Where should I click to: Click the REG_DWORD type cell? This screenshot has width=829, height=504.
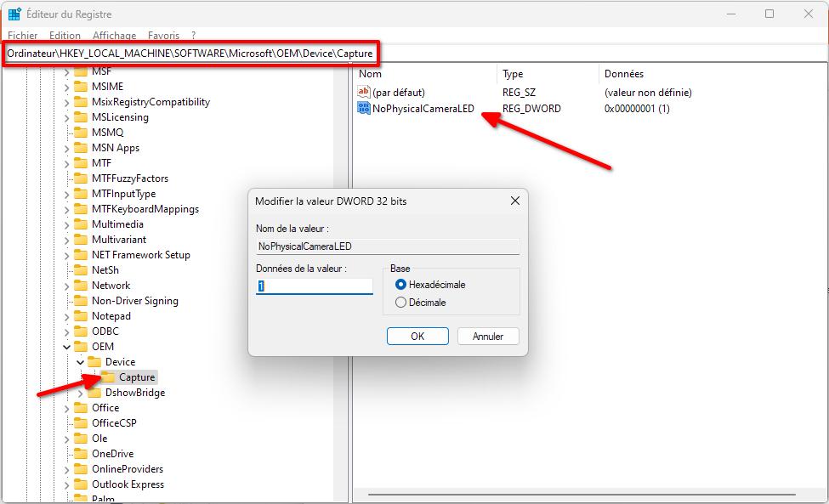tap(531, 108)
